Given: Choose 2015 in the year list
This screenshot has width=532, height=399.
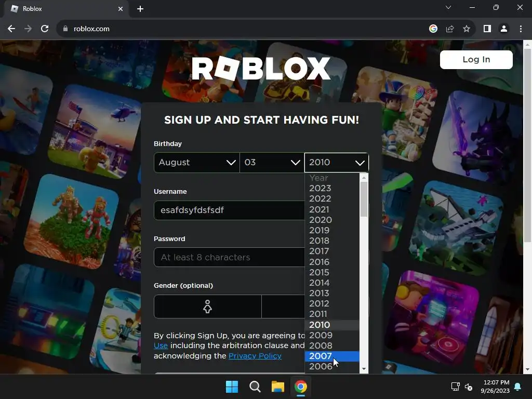Looking at the screenshot, I should coord(332,272).
